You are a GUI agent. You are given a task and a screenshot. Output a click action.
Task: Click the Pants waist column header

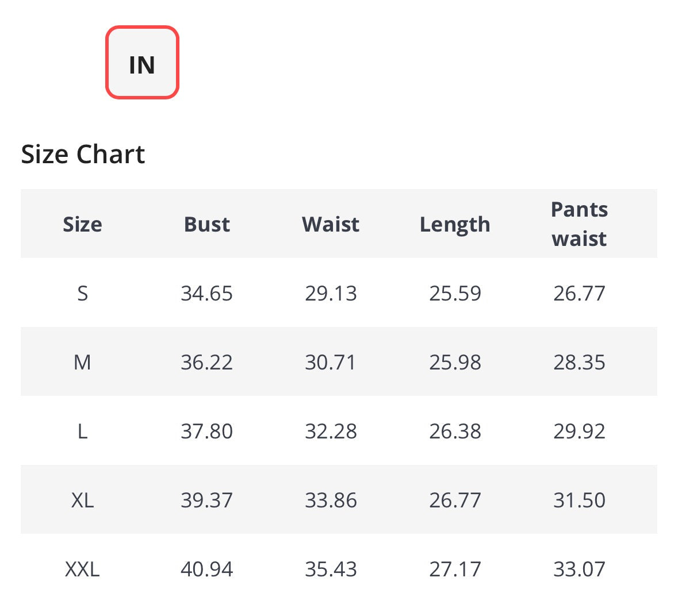[579, 224]
